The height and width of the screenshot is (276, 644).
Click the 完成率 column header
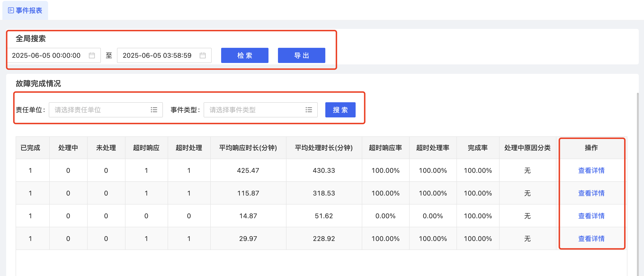[x=478, y=148]
